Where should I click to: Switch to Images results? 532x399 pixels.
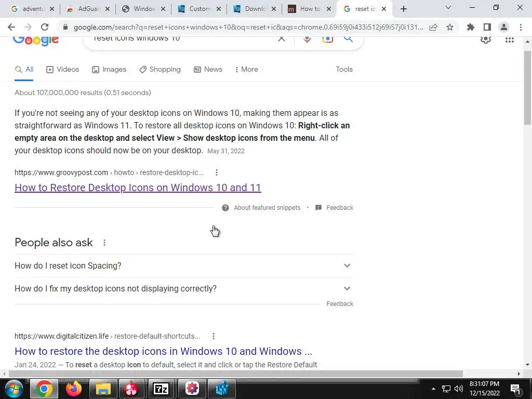[x=109, y=69]
